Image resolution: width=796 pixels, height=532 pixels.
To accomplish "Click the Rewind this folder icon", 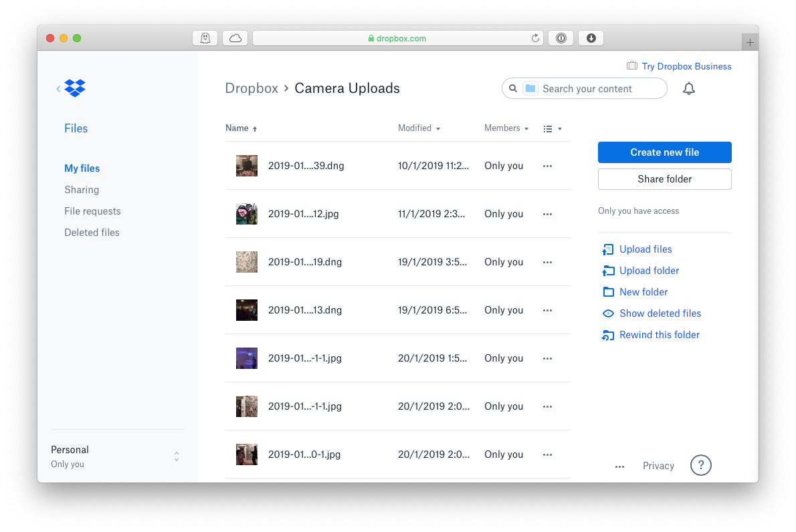I will click(x=607, y=336).
